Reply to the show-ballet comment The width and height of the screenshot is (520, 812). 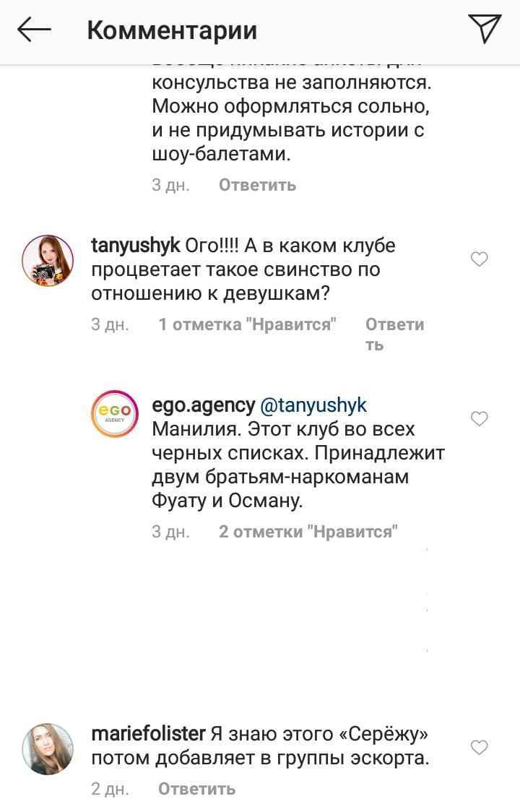(x=257, y=185)
